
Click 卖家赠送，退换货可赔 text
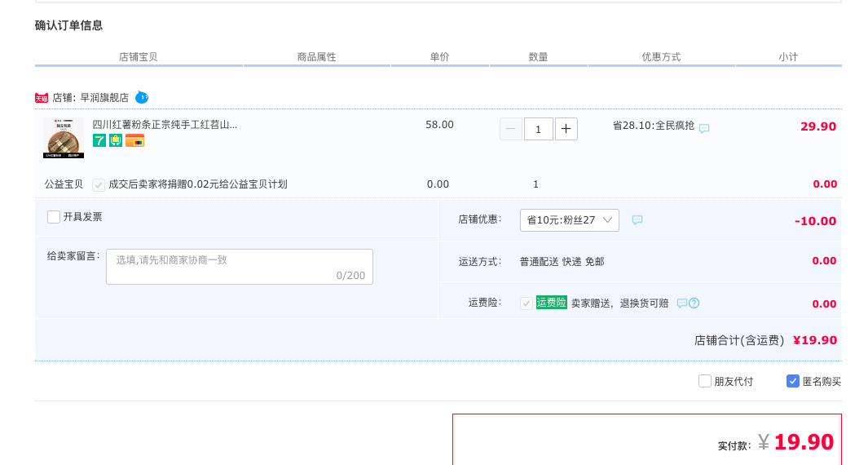pyautogui.click(x=620, y=303)
